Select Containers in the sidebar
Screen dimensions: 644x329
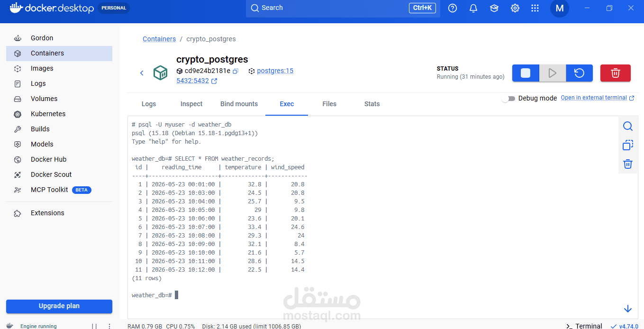(x=59, y=53)
